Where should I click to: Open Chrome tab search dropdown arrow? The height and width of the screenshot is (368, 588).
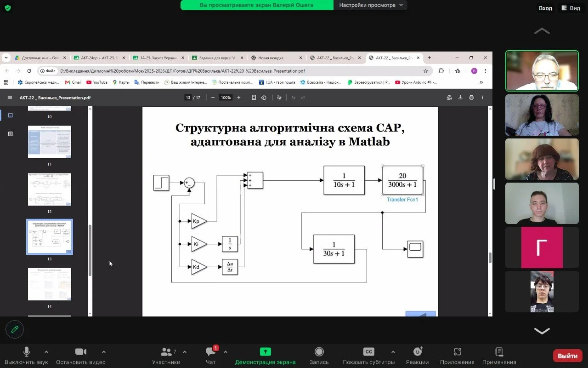pos(6,58)
